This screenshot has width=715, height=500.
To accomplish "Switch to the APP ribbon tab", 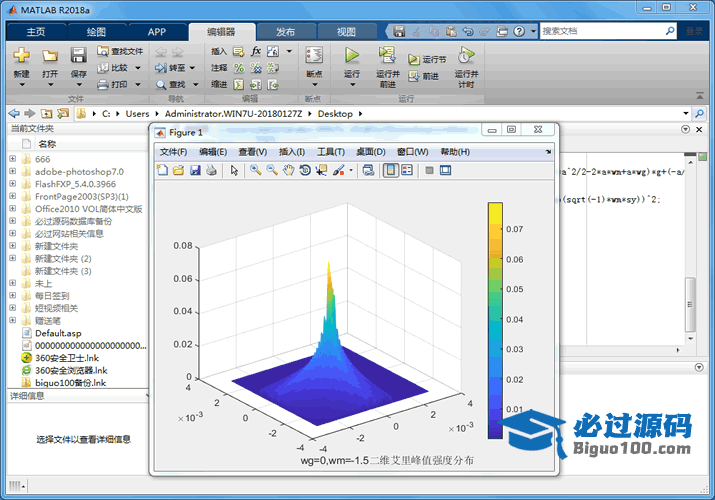I will tap(156, 32).
